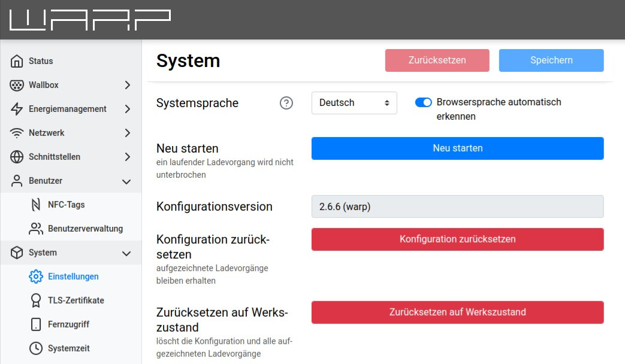This screenshot has height=364, width=625.
Task: Click the Wallbox socket icon
Action: [17, 85]
